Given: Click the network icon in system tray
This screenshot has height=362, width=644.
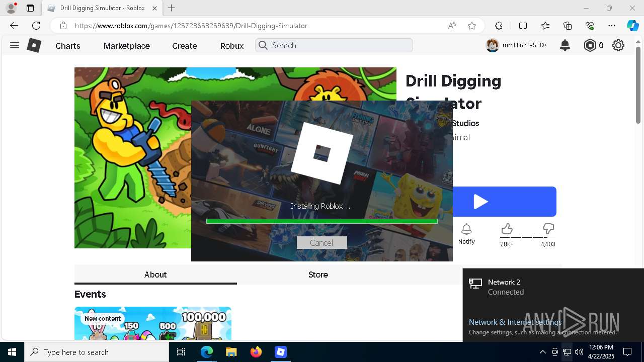Looking at the screenshot, I should tap(567, 352).
